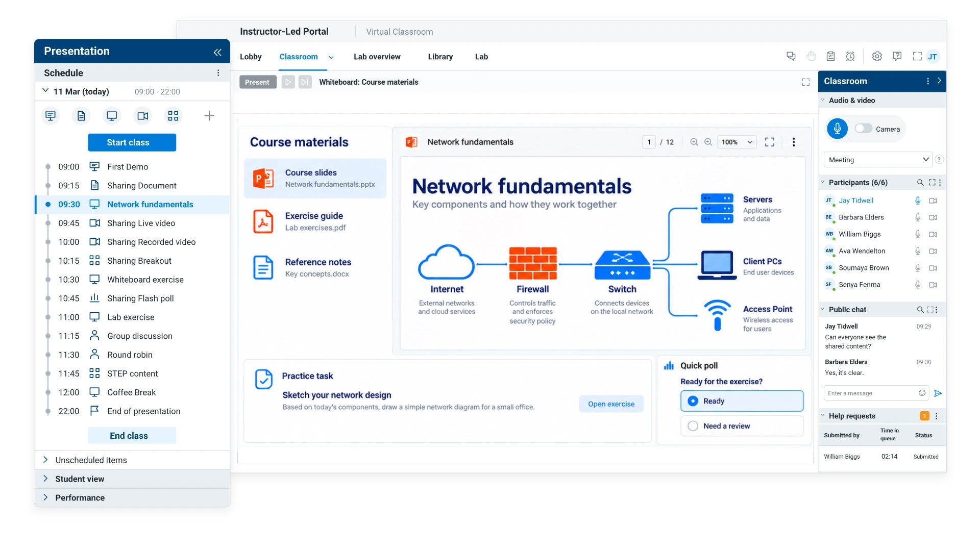Expand the Performance section
This screenshot has height=551, width=980.
coord(132,498)
